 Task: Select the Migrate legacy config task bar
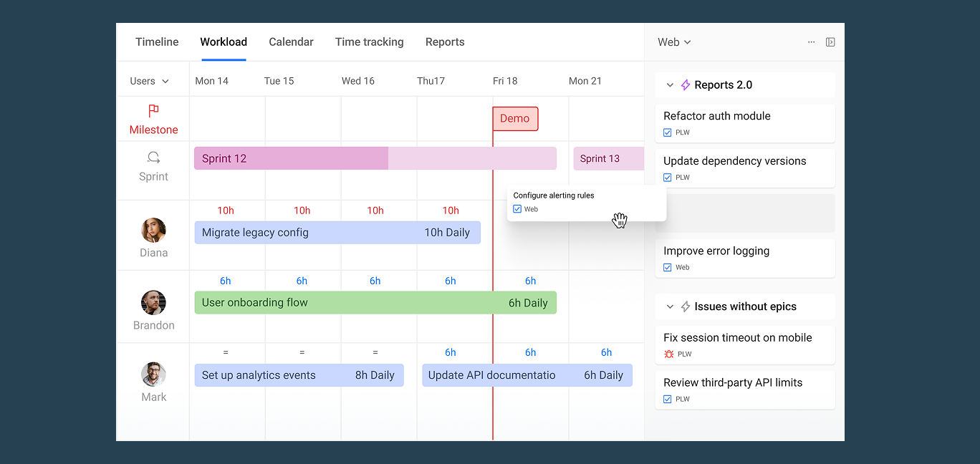point(337,233)
